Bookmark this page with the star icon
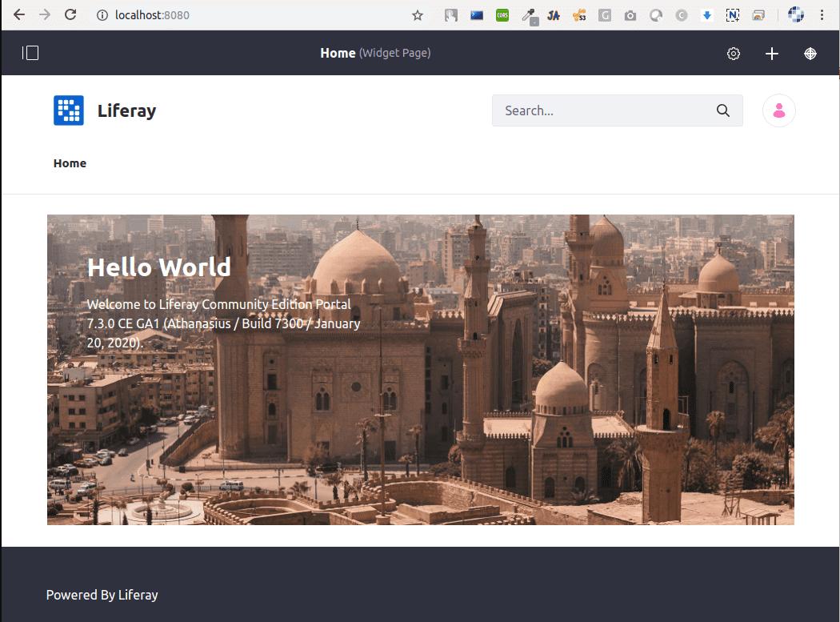This screenshot has height=622, width=840. [418, 15]
